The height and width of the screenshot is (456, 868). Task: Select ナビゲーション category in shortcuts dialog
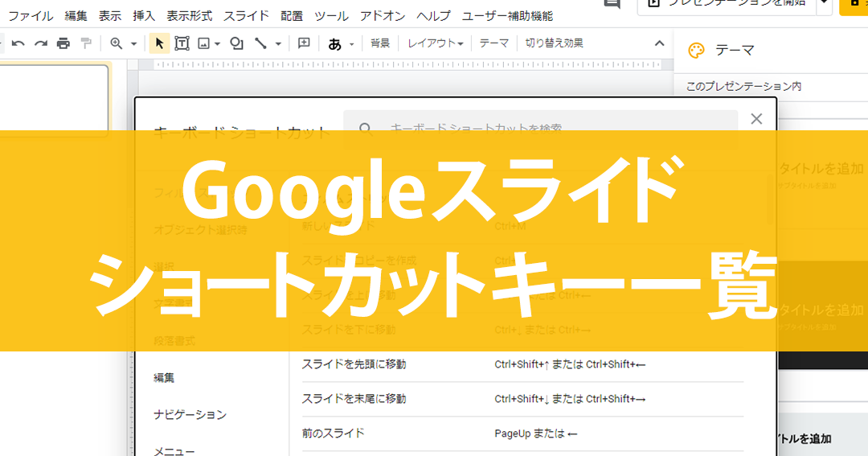point(190,414)
